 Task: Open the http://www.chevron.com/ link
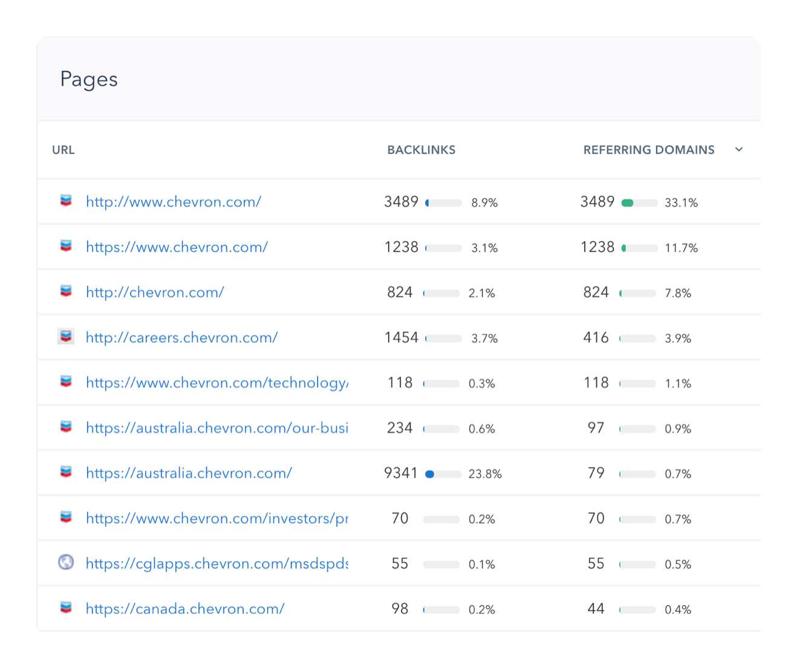(x=174, y=202)
